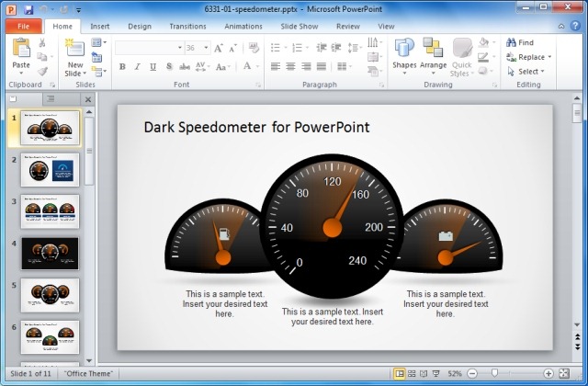Viewport: 588px width, 386px height.
Task: Open the Arrange menu
Action: (x=433, y=56)
